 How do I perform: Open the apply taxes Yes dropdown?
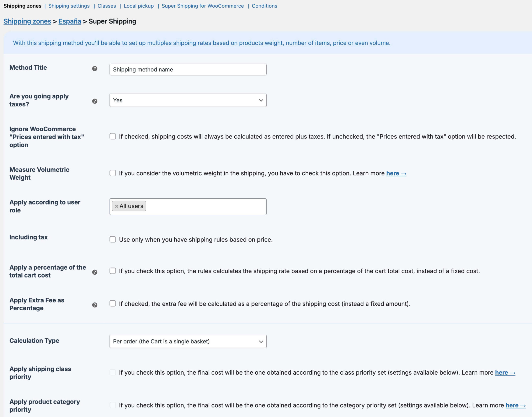coord(188,100)
